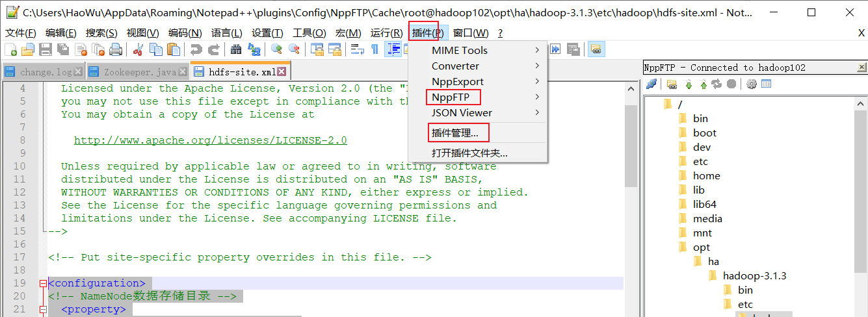Open Replace dialog toolbar icon
Viewport: 868px width, 317px height.
tap(254, 49)
